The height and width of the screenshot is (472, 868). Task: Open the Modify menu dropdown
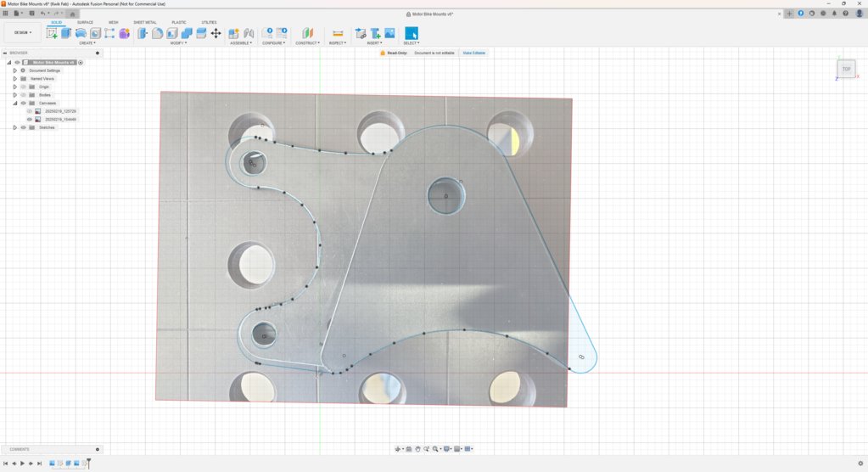pyautogui.click(x=178, y=43)
